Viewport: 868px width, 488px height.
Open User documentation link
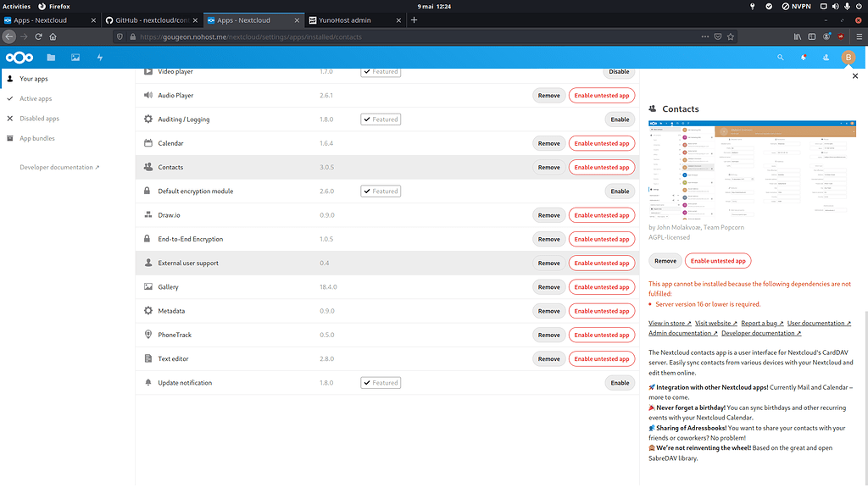pyautogui.click(x=819, y=323)
